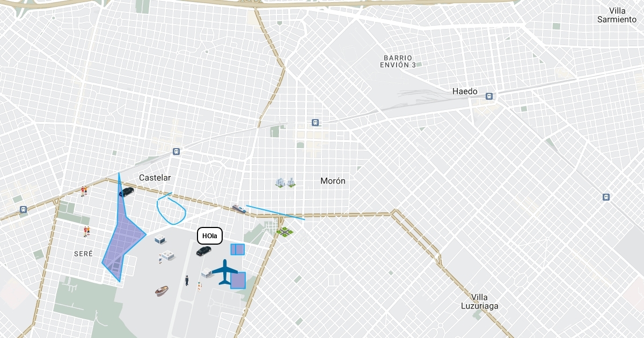Click the blue airplane marker
The image size is (644, 338).
click(225, 272)
